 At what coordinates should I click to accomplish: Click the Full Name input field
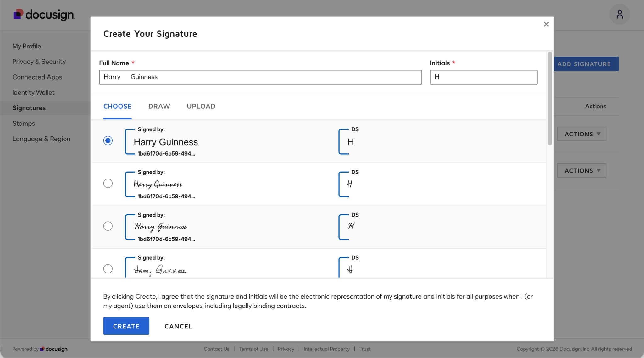click(260, 77)
